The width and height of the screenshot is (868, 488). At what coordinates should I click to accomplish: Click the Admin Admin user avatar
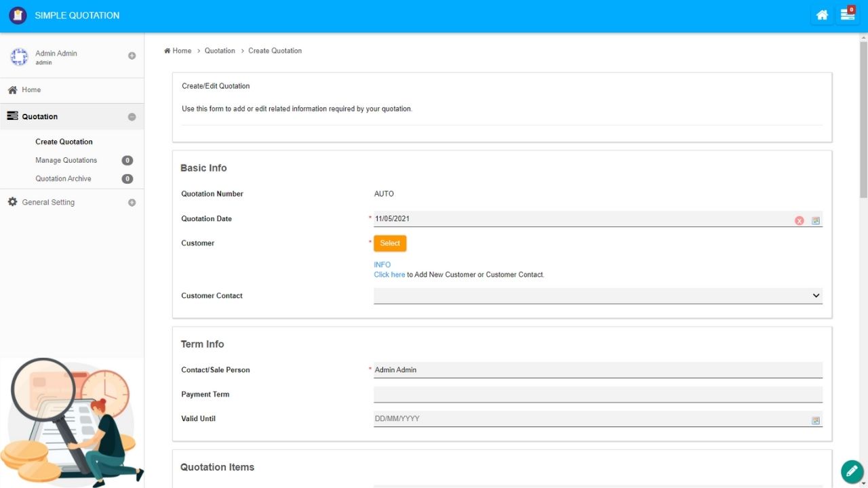19,57
